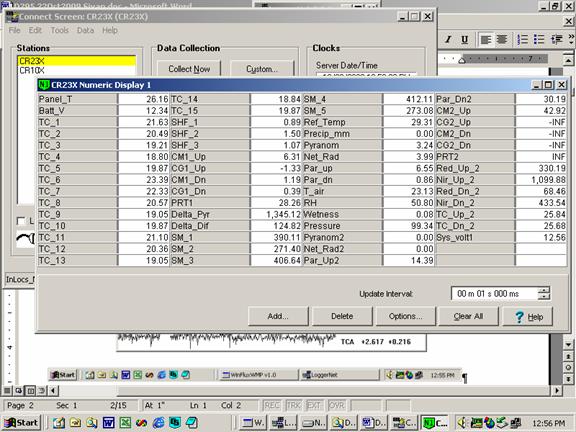Open the volume speaker tray icon
This screenshot has height=432, width=576.
coord(462,423)
